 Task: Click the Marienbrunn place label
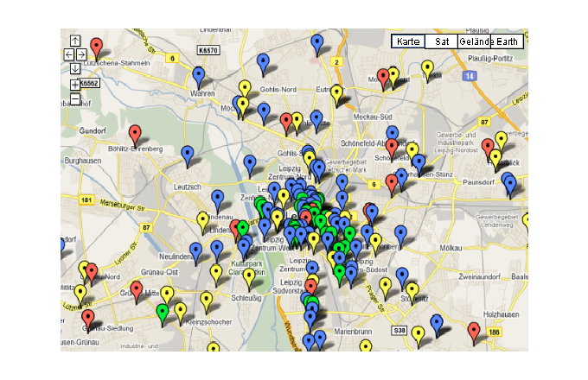(353, 332)
